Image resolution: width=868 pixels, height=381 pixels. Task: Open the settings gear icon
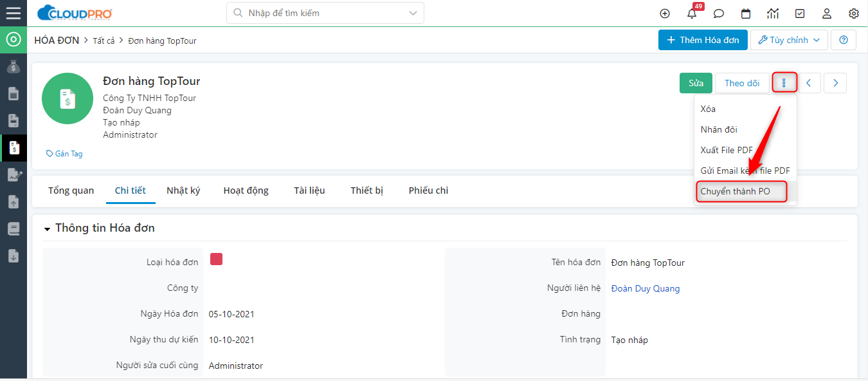(854, 14)
